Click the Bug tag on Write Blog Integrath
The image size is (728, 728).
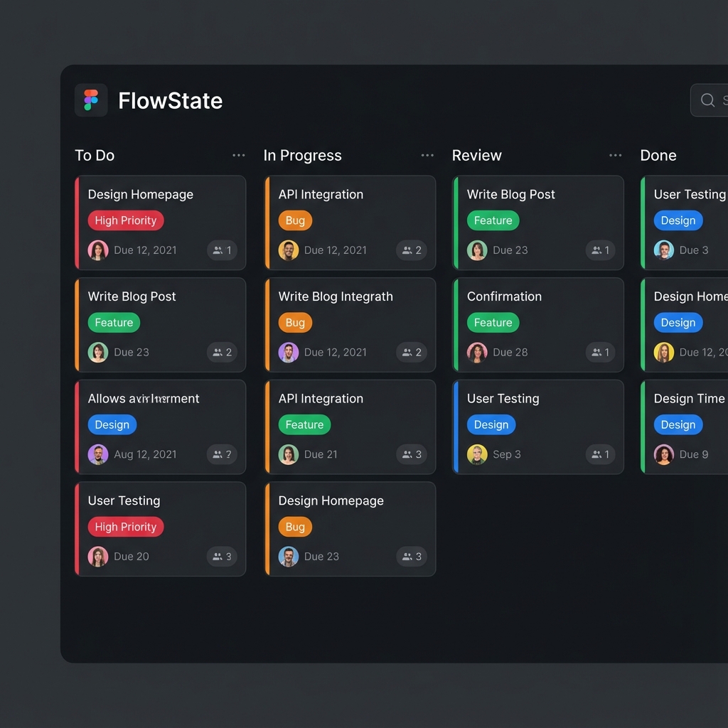(x=295, y=323)
